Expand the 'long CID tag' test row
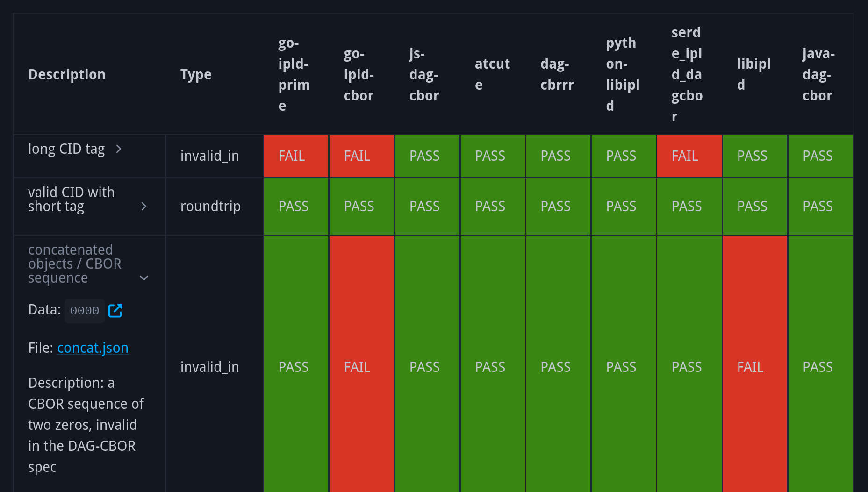The image size is (868, 492). click(119, 149)
